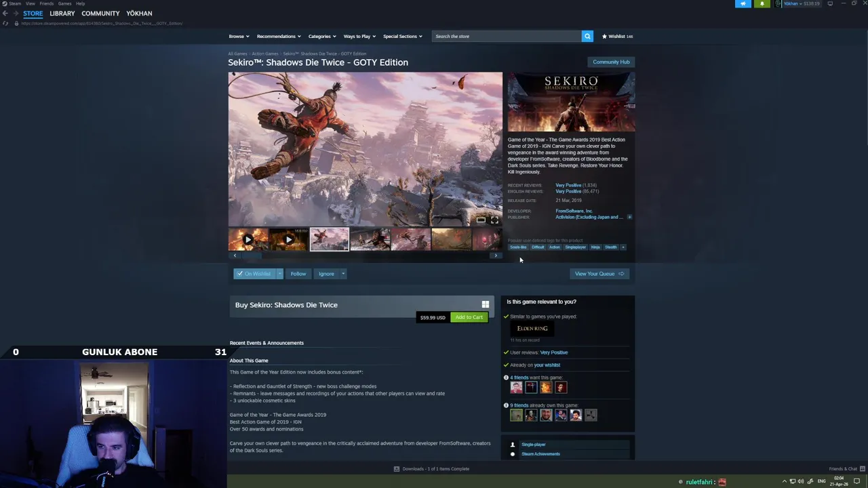The image size is (868, 488).
Task: Open the wishlist options dropdown arrow
Action: pos(279,274)
